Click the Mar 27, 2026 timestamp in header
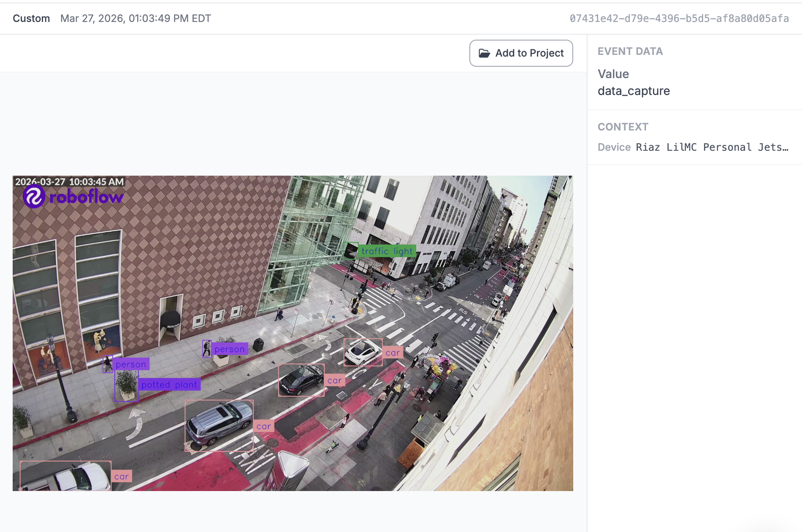This screenshot has height=532, width=802. [x=135, y=19]
